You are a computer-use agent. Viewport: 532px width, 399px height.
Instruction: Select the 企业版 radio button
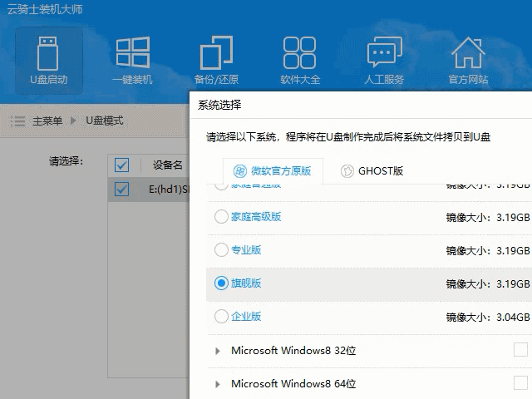(221, 316)
